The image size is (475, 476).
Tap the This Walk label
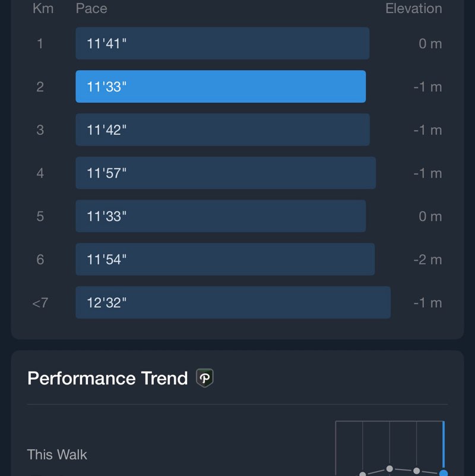pos(57,455)
